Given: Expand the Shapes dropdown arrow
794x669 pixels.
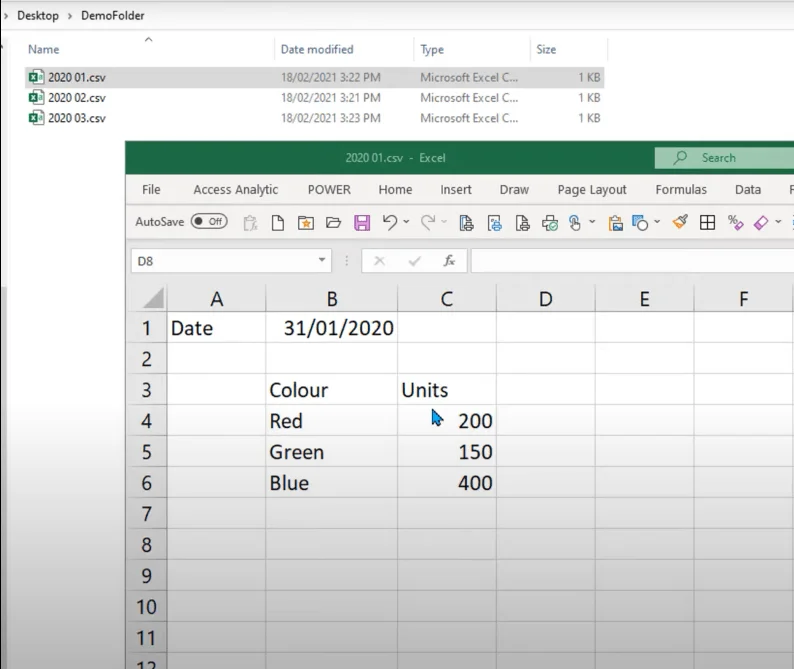Looking at the screenshot, I should (x=657, y=222).
